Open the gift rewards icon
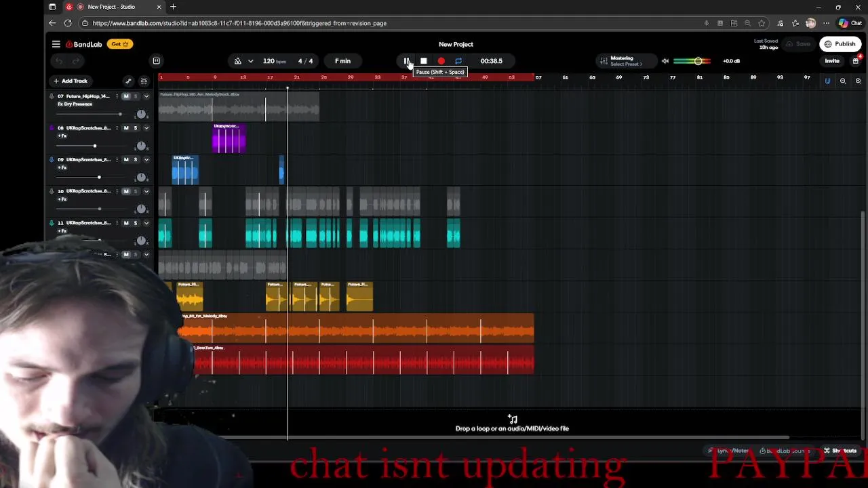 [x=856, y=61]
